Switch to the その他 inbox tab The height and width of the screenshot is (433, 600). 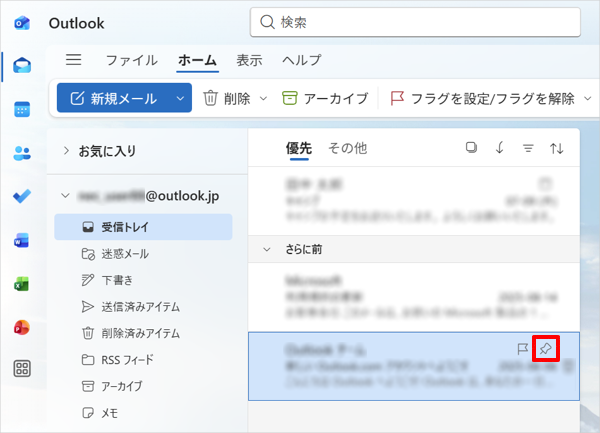(347, 148)
